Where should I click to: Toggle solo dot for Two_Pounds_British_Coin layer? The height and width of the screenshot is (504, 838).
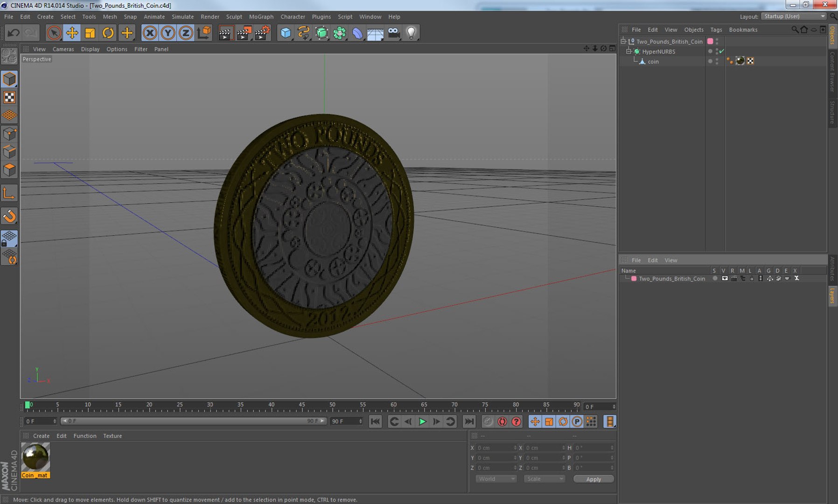tap(715, 278)
